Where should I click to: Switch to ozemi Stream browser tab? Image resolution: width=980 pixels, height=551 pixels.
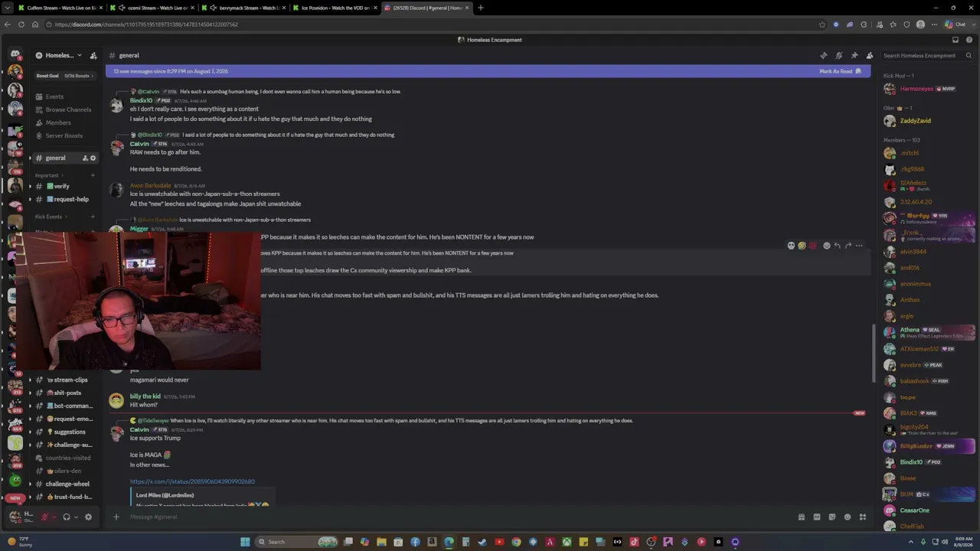tap(150, 8)
